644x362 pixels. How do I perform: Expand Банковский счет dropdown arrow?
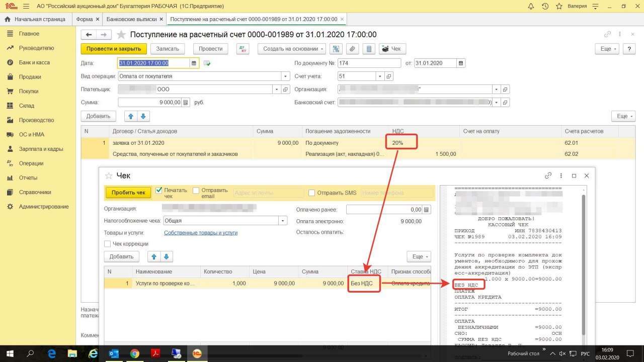point(497,102)
